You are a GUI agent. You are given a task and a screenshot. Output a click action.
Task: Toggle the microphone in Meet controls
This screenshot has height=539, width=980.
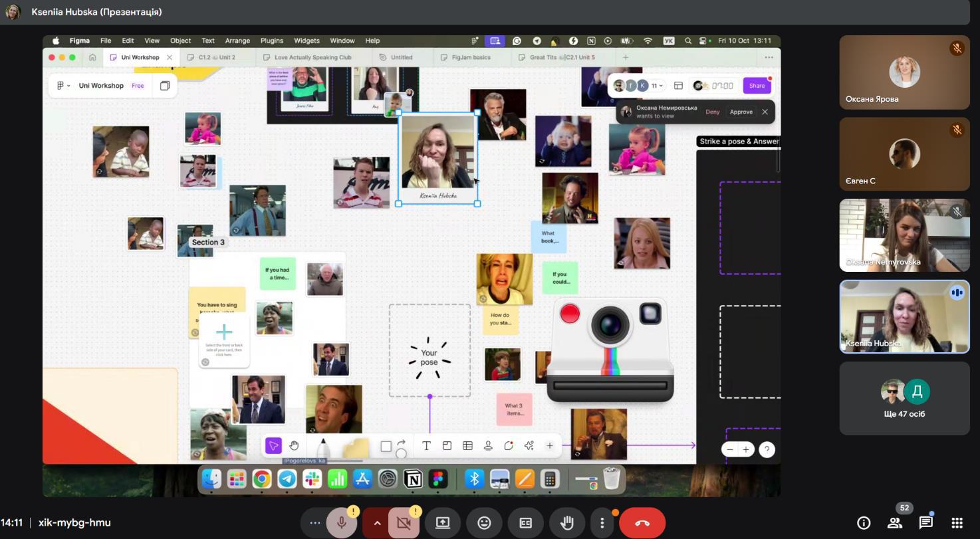342,523
